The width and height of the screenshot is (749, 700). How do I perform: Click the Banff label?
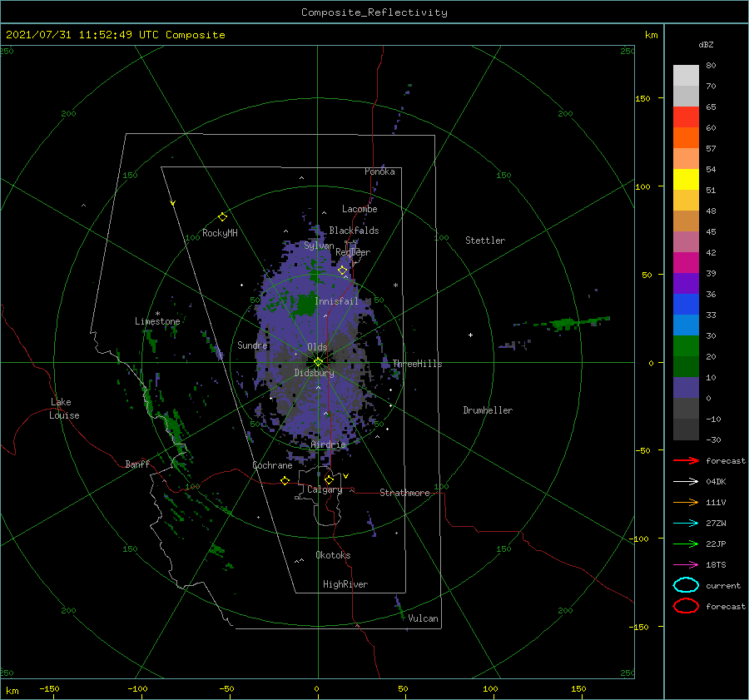coord(137,464)
